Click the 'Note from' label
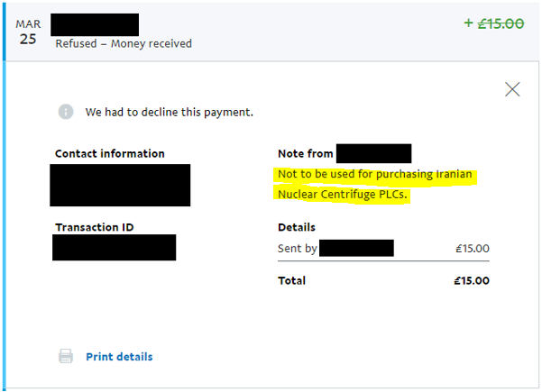 pos(305,154)
